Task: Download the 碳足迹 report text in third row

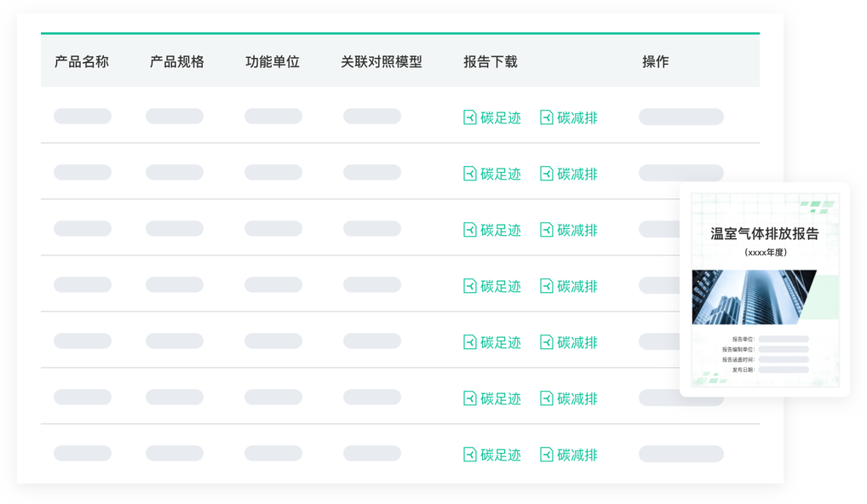Action: 501,231
